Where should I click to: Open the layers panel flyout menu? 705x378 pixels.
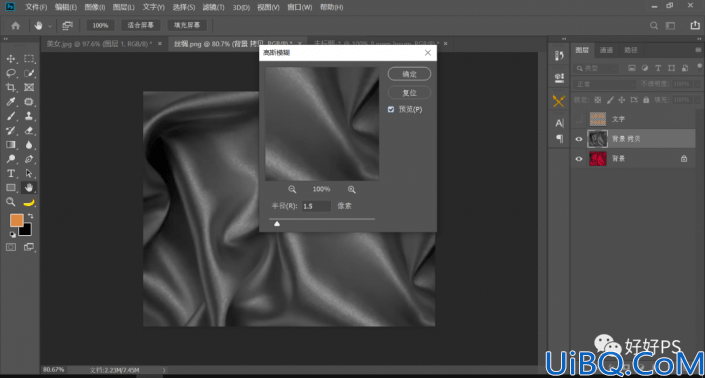coord(698,50)
